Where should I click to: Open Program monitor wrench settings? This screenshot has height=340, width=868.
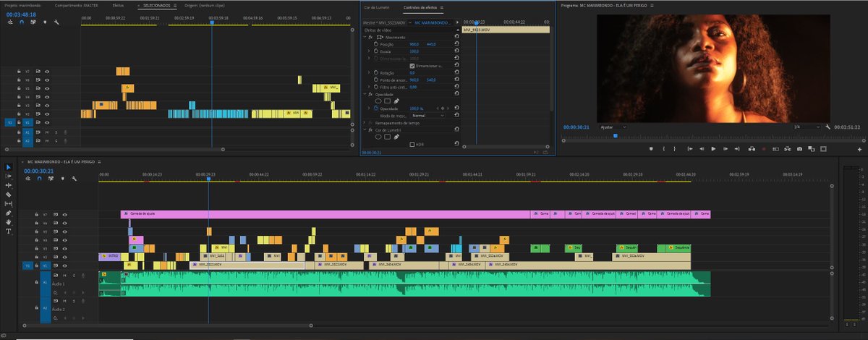(x=827, y=127)
